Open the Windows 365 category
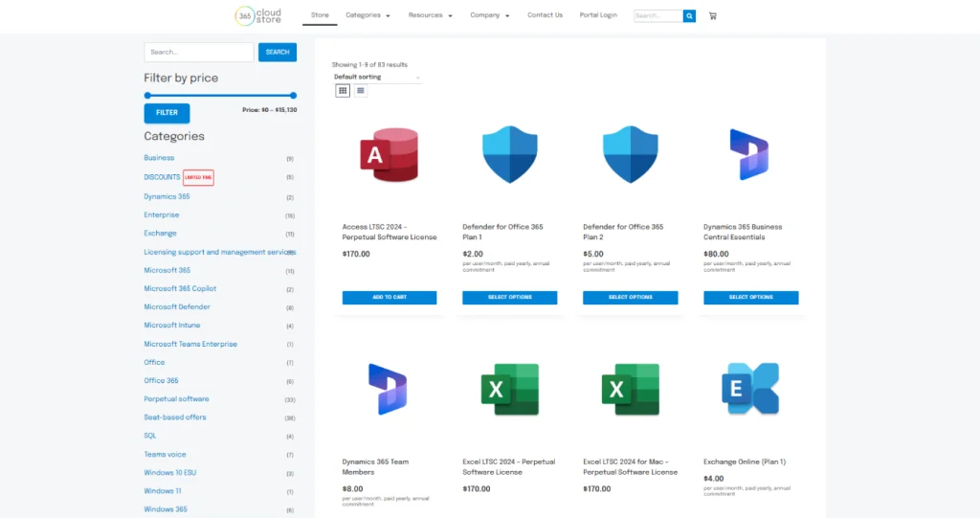This screenshot has width=980, height=518. 166,510
